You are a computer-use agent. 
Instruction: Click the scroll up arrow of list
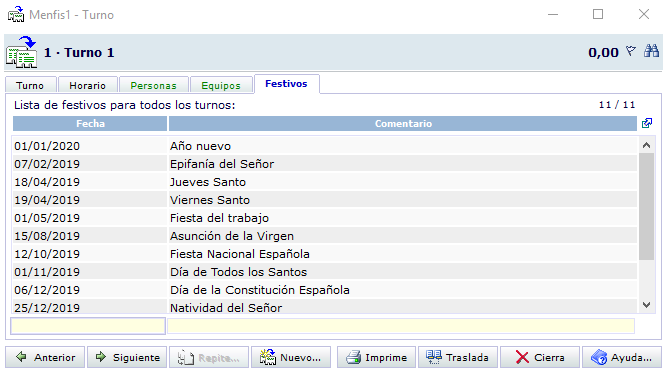pos(647,145)
